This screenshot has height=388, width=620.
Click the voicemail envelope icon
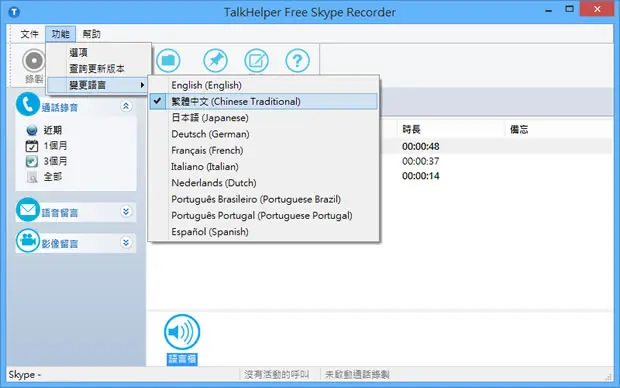[28, 210]
